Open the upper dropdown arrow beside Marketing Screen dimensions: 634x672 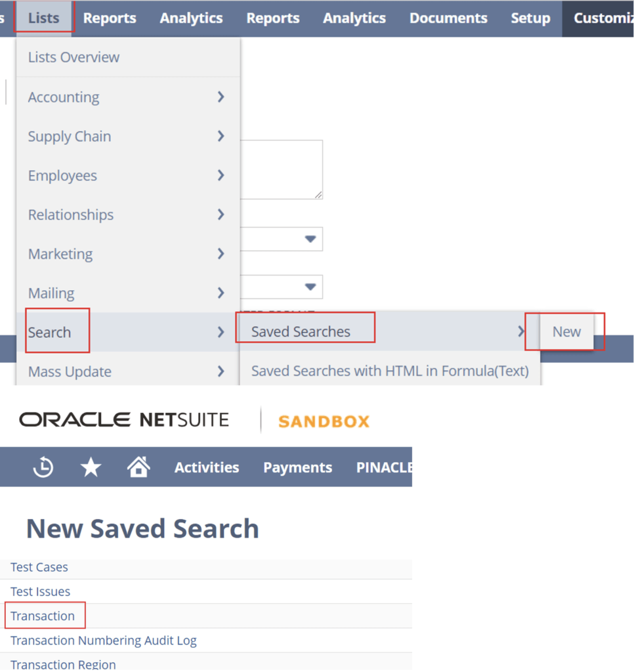tap(310, 239)
